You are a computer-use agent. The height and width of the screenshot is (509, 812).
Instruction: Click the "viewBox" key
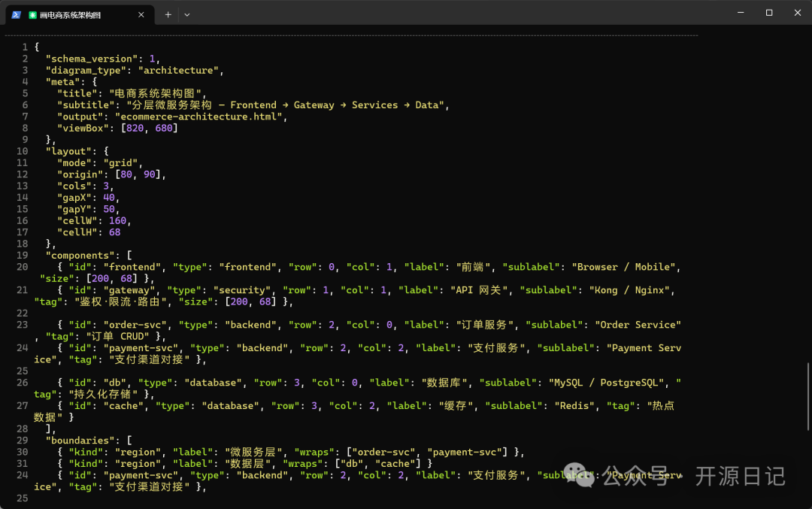pyautogui.click(x=83, y=128)
